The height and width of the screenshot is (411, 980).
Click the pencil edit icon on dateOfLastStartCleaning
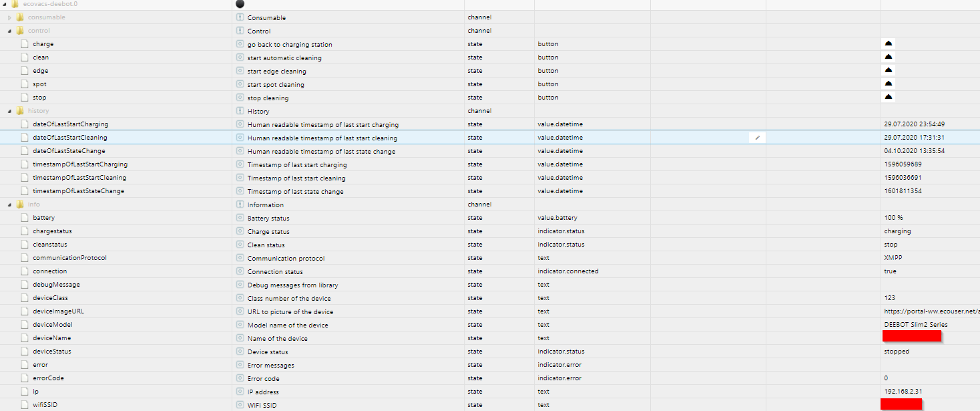click(x=758, y=138)
